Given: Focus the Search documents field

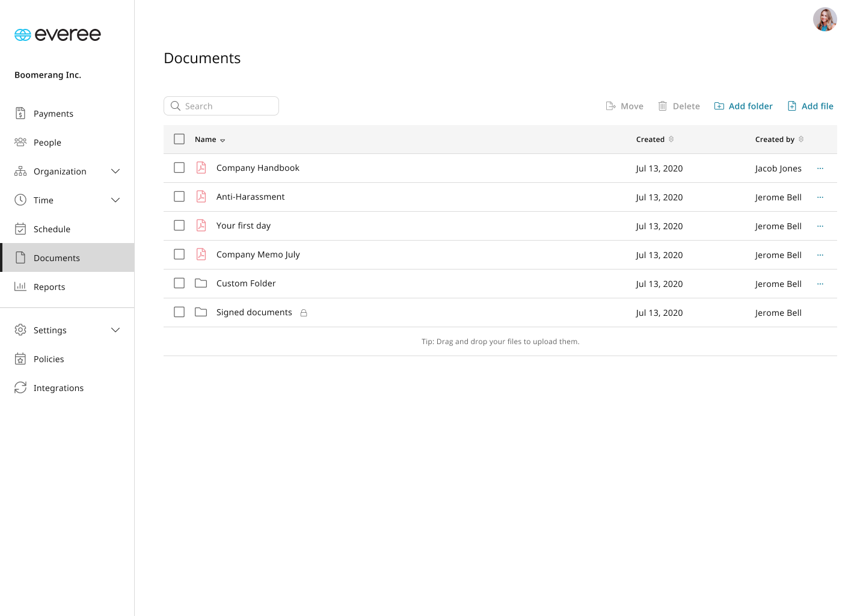Looking at the screenshot, I should click(x=221, y=106).
